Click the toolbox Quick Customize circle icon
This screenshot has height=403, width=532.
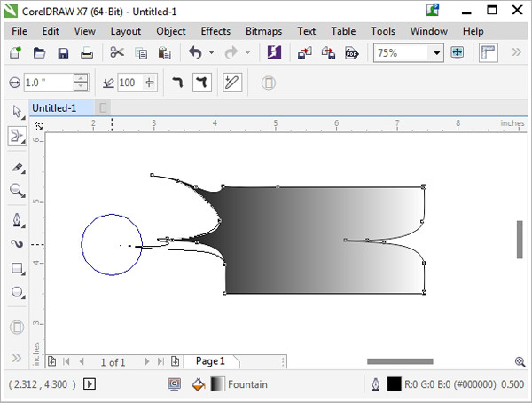[17, 328]
